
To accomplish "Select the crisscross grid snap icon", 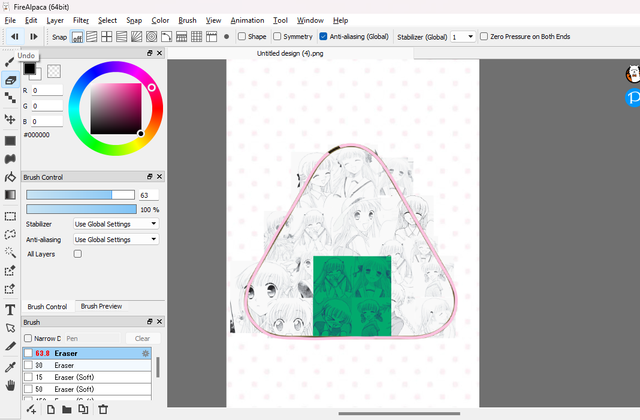I will (x=107, y=37).
